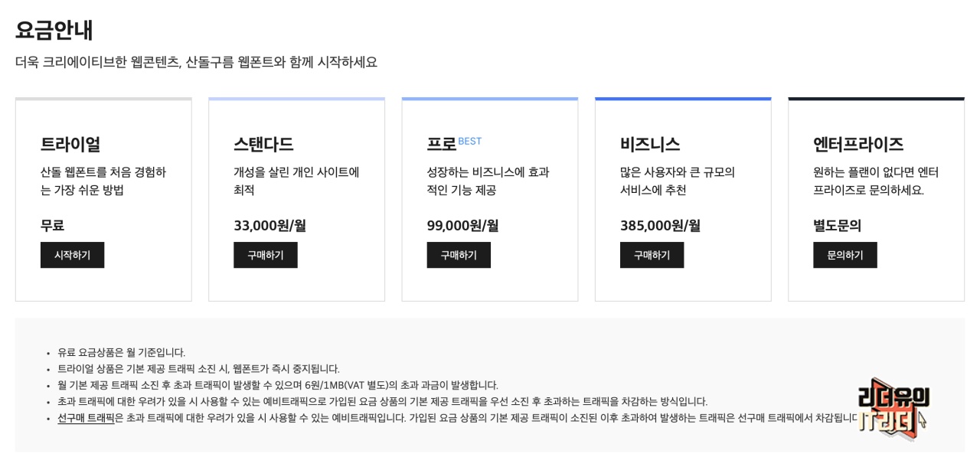
Task: Click the note about 웹폰트가 즉시 중지됩니다
Action: (198, 368)
